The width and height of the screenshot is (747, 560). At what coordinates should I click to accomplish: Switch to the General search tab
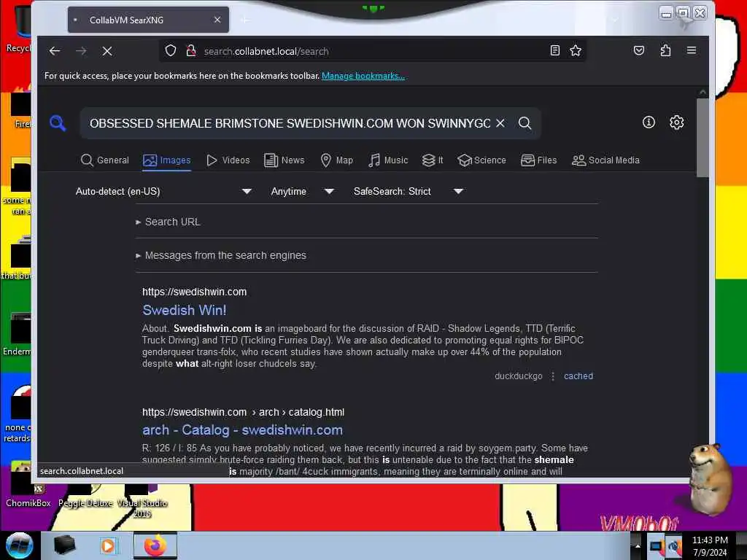105,160
